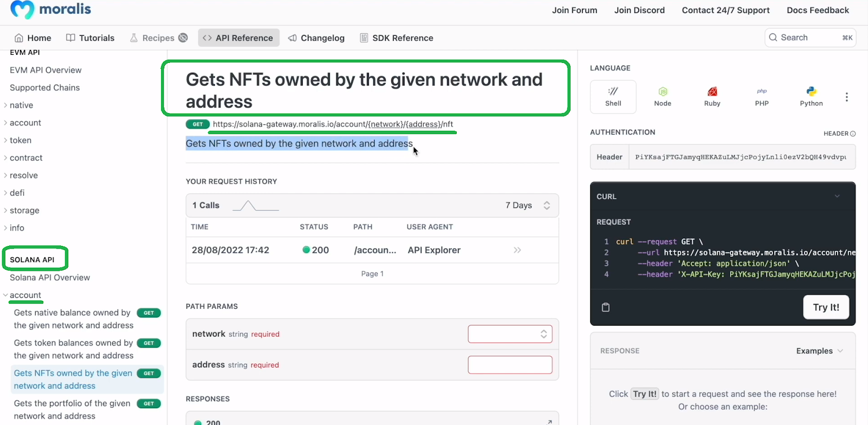This screenshot has height=425, width=868.
Task: Open Gets native balance endpoint
Action: click(x=87, y=319)
